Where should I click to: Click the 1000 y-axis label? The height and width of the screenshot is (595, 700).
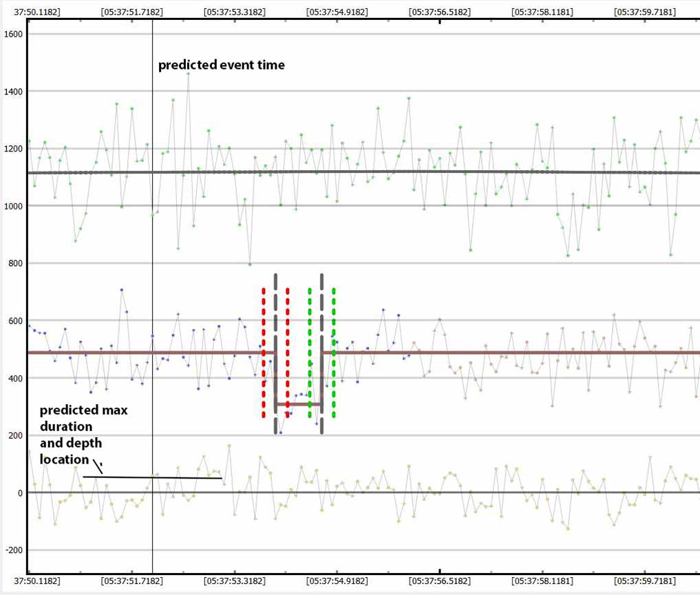pos(13,207)
